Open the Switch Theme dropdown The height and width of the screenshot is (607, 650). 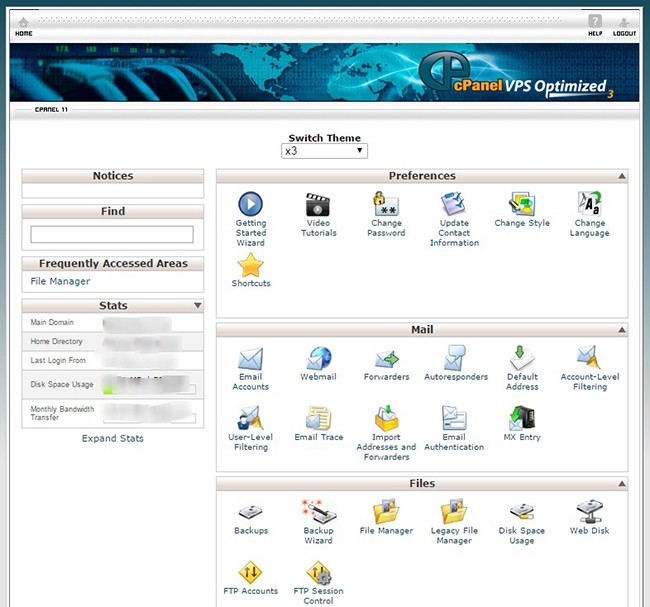324,151
